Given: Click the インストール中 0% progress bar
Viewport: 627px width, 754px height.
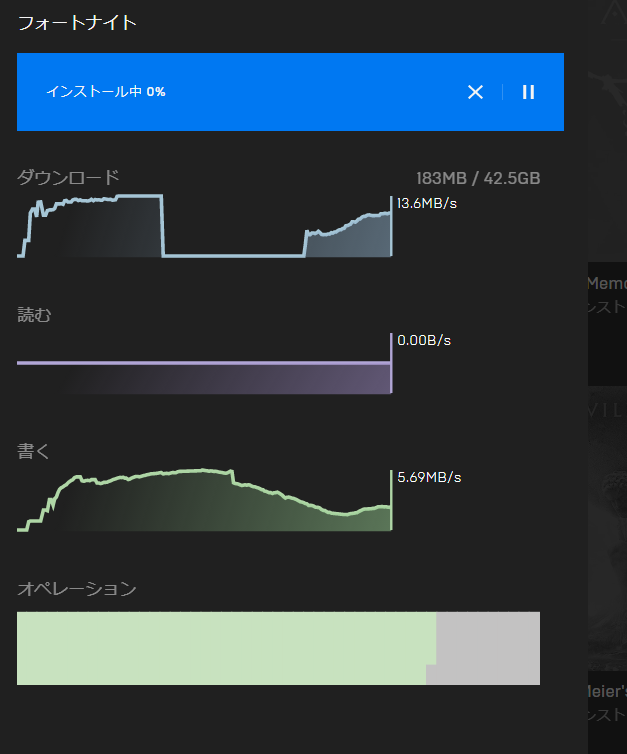Looking at the screenshot, I should [x=290, y=92].
